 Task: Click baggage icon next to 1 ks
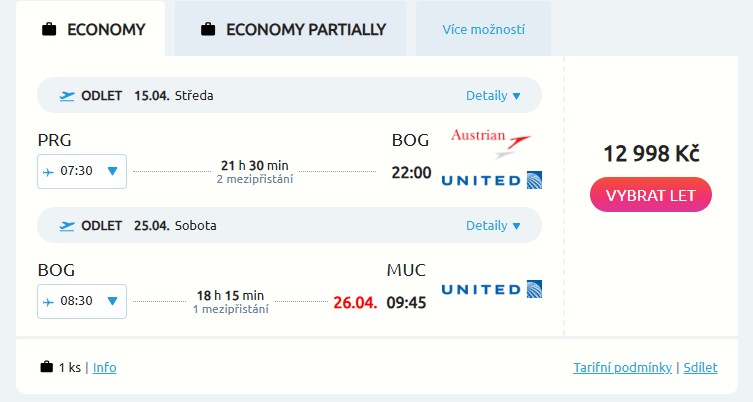(x=46, y=367)
